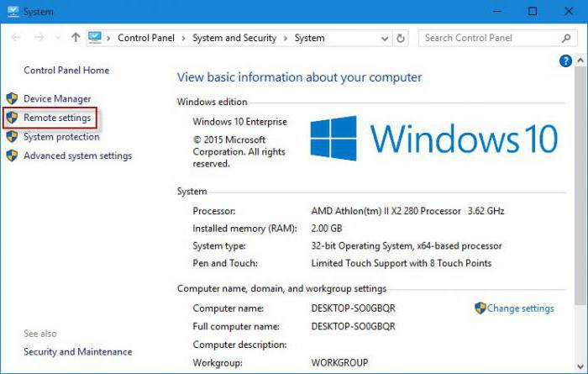Image resolution: width=588 pixels, height=374 pixels.
Task: Click the Refresh button in address bar
Action: coord(401,38)
